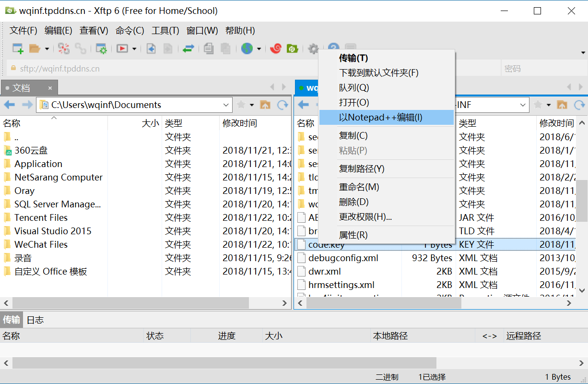Click back arrow in the remote pane
Screen dimensions: 588x384
(303, 105)
